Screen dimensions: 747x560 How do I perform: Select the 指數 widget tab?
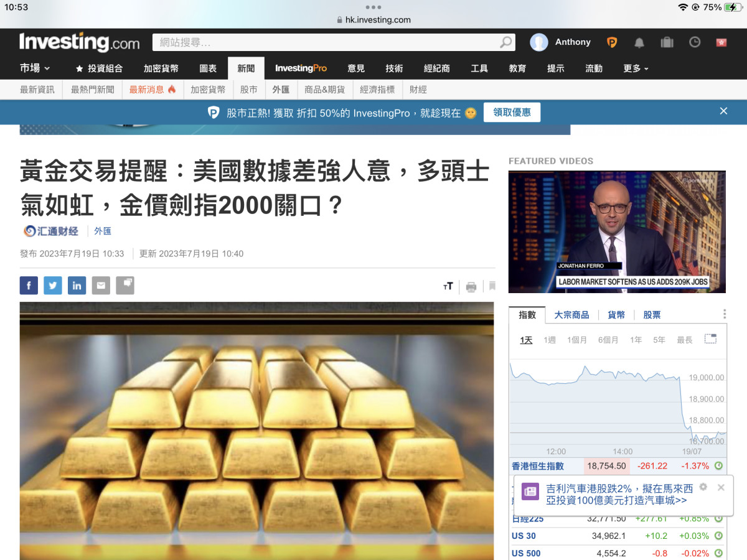[x=527, y=315]
